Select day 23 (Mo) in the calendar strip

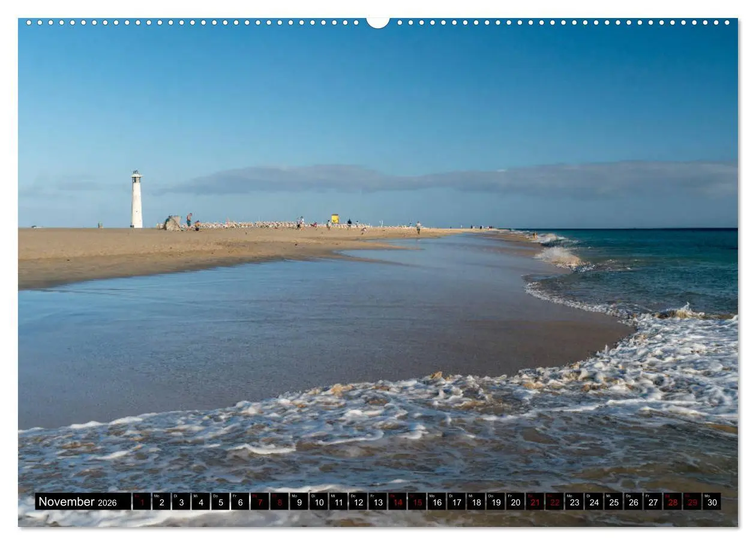pos(574,502)
